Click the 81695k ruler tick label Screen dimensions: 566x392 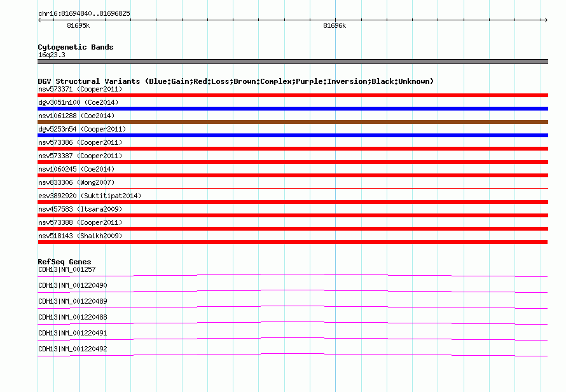(78, 25)
